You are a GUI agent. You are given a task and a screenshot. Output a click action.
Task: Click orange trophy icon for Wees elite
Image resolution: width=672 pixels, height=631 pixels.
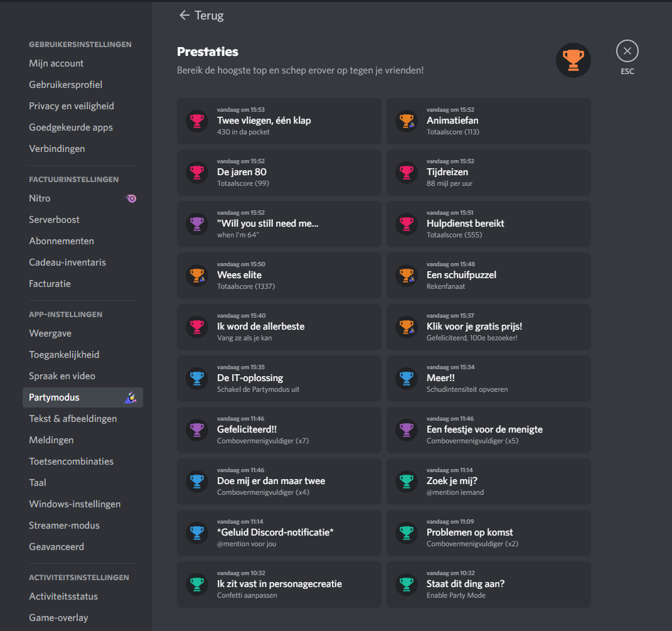click(197, 275)
